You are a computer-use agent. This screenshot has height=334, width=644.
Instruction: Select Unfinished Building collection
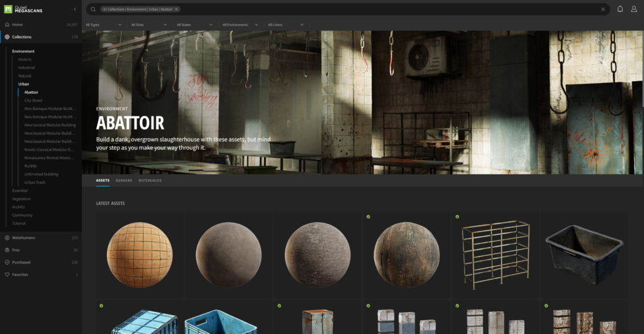click(41, 174)
